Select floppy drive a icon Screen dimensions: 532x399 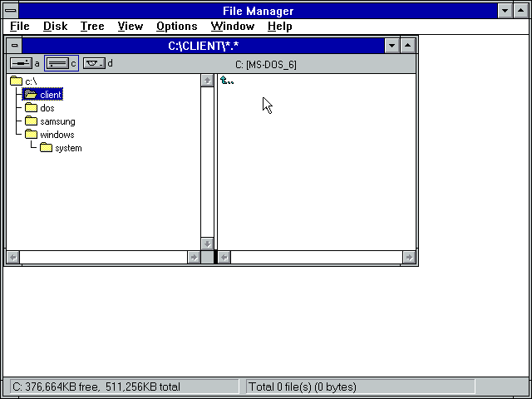(x=21, y=63)
